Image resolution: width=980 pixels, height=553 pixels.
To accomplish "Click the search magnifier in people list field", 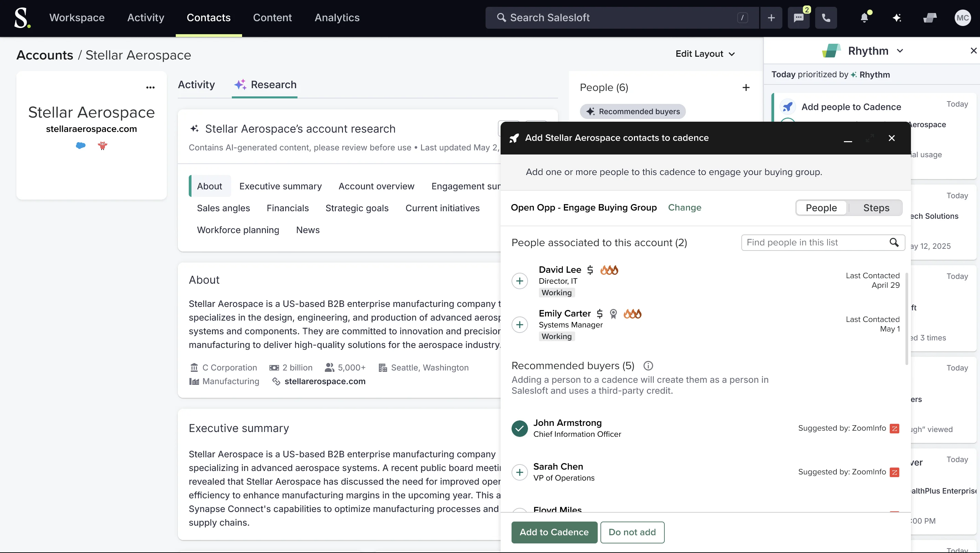I will click(x=894, y=242).
